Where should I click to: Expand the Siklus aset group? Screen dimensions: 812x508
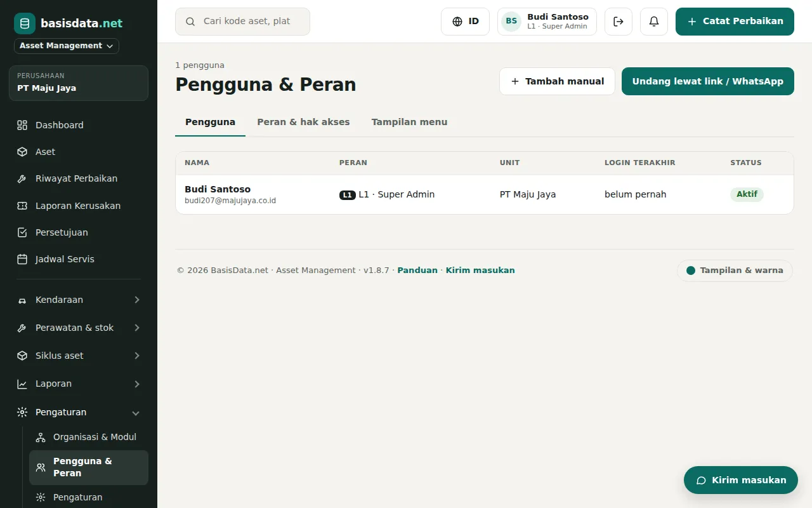[x=79, y=356]
